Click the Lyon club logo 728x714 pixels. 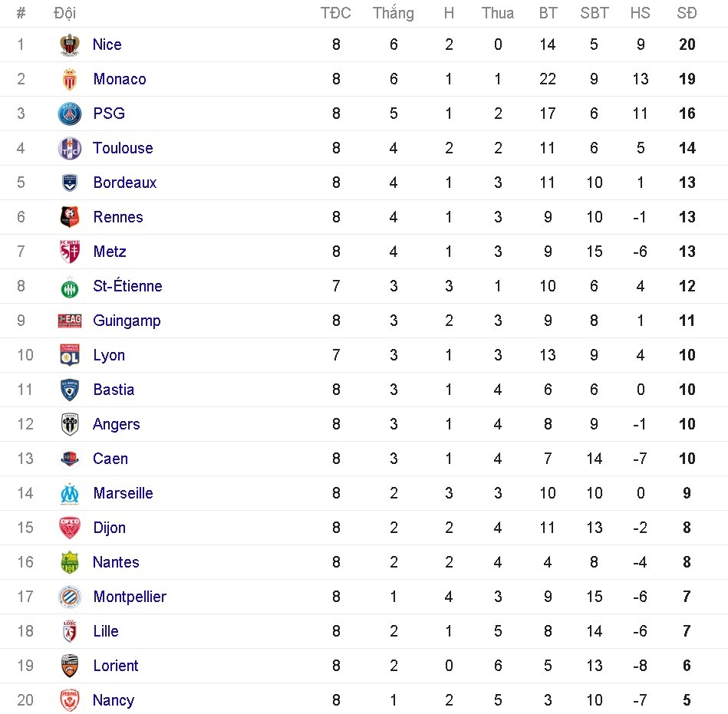click(70, 355)
